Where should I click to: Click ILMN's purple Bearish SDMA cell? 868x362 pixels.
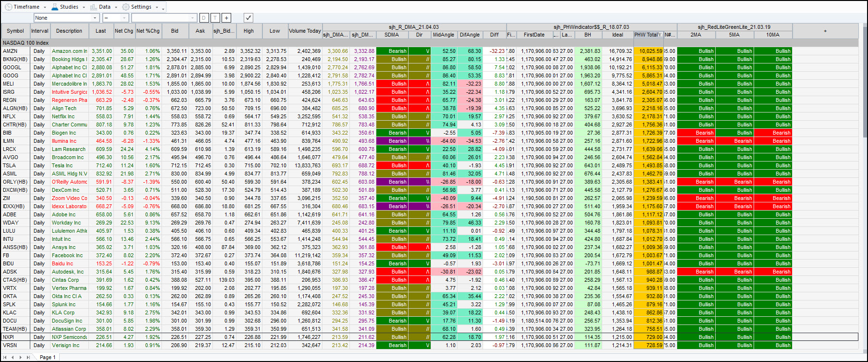(392, 141)
